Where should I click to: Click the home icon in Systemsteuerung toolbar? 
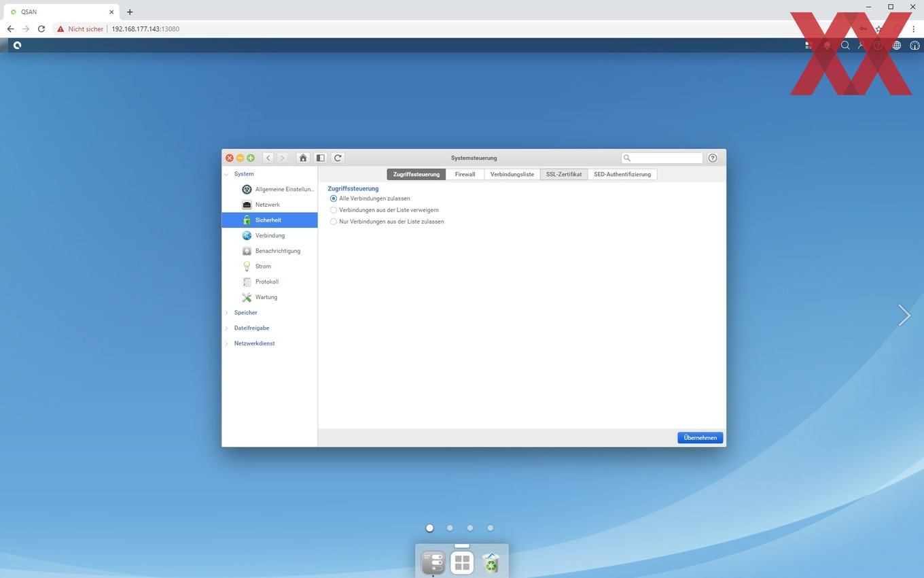coord(303,158)
